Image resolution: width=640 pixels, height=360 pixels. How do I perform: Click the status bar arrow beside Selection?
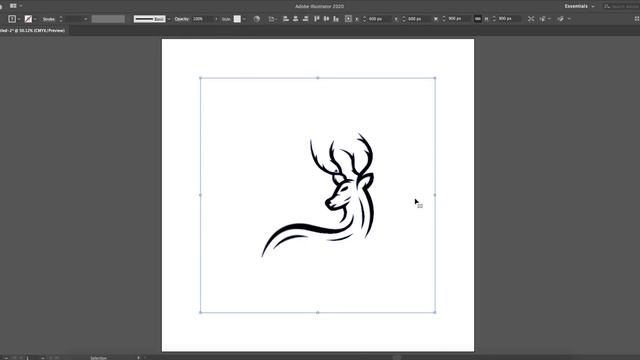pyautogui.click(x=138, y=358)
